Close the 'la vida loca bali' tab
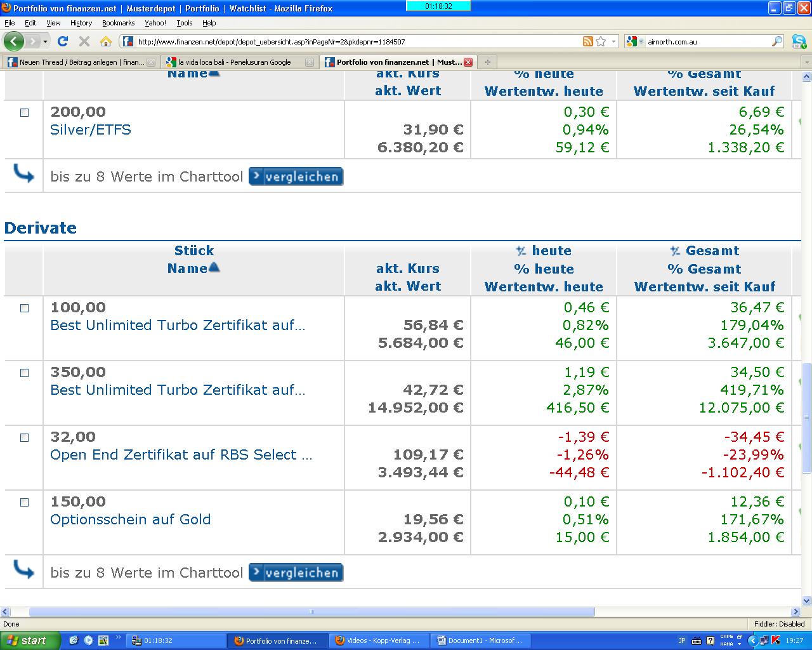812x650 pixels. (310, 62)
